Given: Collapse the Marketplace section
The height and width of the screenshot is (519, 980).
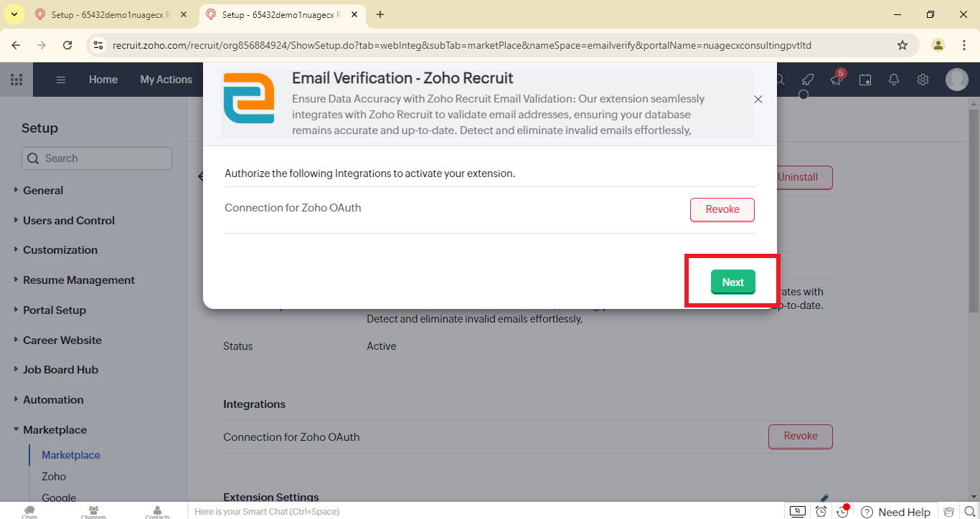Looking at the screenshot, I should (55, 430).
